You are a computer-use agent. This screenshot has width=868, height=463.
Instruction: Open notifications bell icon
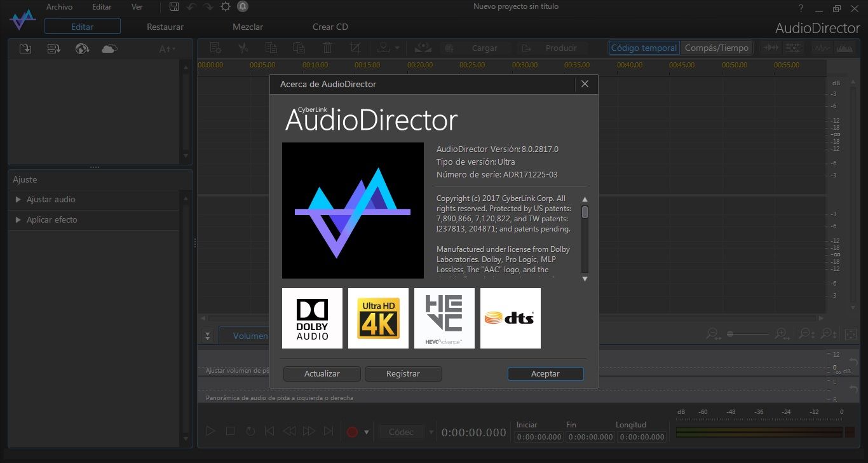click(x=242, y=6)
